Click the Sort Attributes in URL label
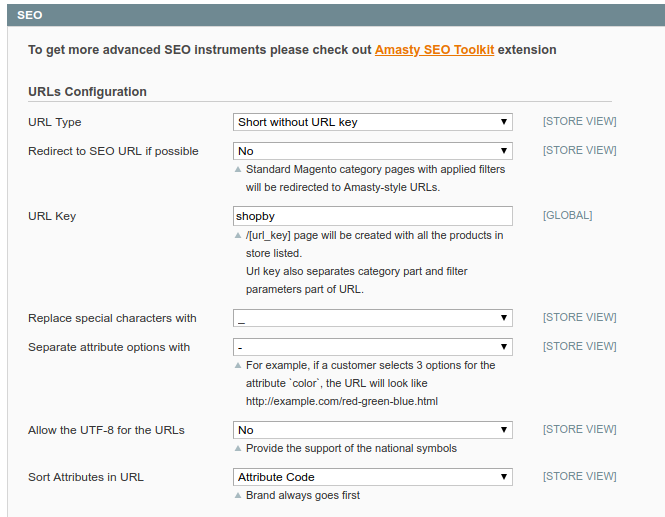This screenshot has height=517, width=665. coord(86,477)
